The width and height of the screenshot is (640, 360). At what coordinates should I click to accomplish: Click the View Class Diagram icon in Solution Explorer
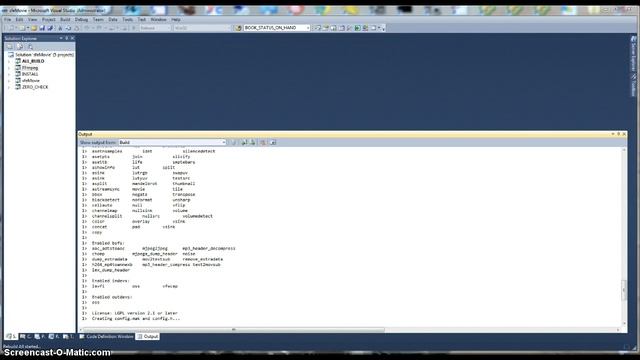[x=30, y=47]
